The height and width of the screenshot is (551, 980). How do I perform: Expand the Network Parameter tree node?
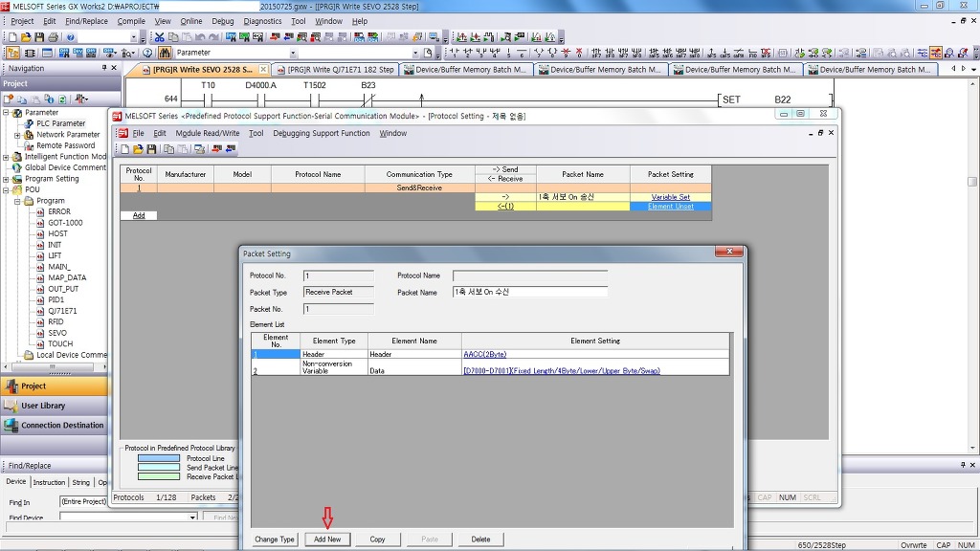17,135
